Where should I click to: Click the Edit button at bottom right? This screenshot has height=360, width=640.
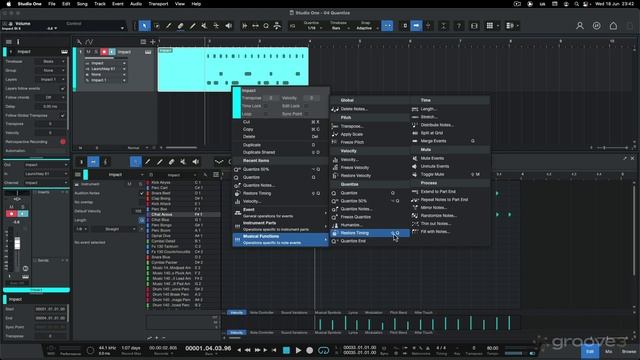[590, 351]
